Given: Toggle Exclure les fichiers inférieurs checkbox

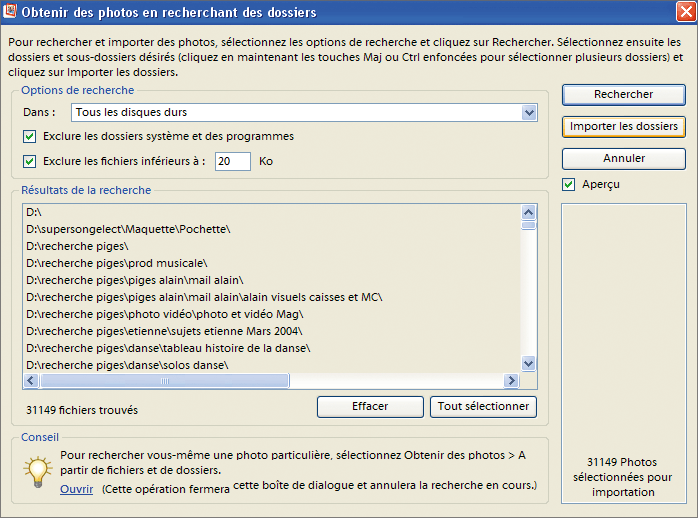Looking at the screenshot, I should pos(30,161).
